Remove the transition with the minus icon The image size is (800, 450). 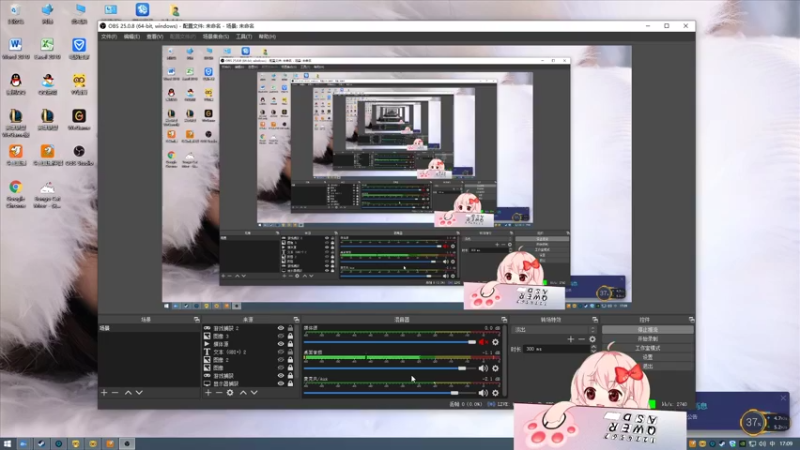[581, 339]
